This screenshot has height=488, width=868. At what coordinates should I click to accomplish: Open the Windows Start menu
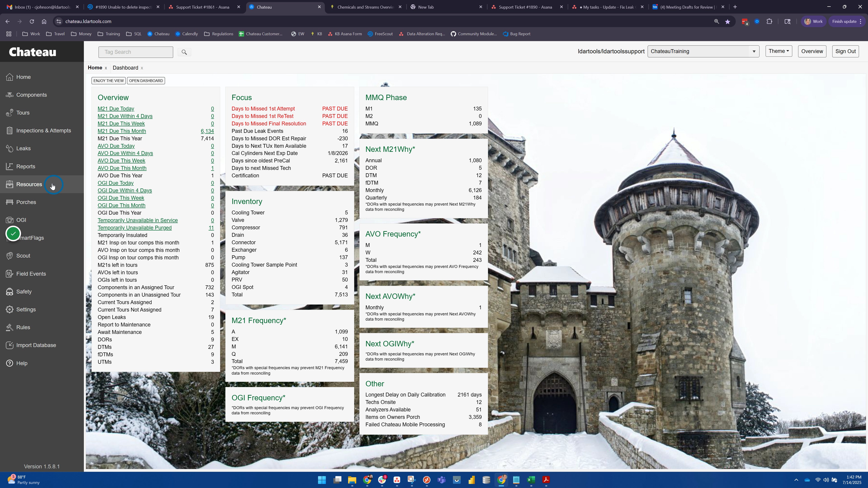click(322, 480)
